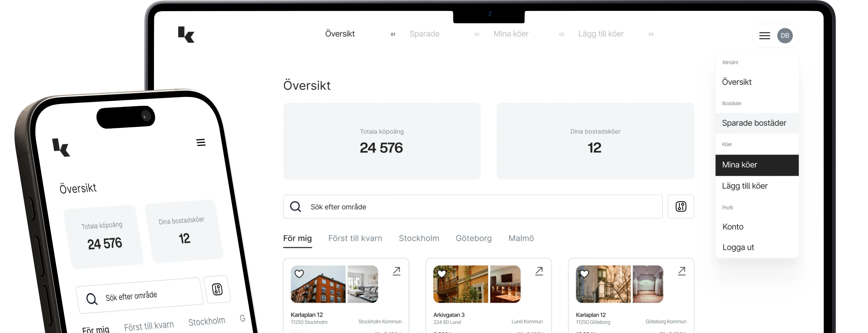
Task: Toggle favorite heart on Stockholm Karlaplan 12
Action: pos(299,274)
